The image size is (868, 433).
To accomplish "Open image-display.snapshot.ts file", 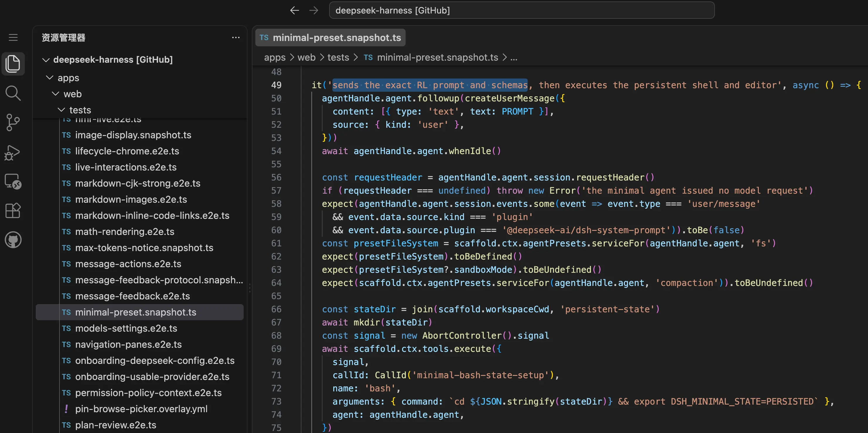I will 139,135.
